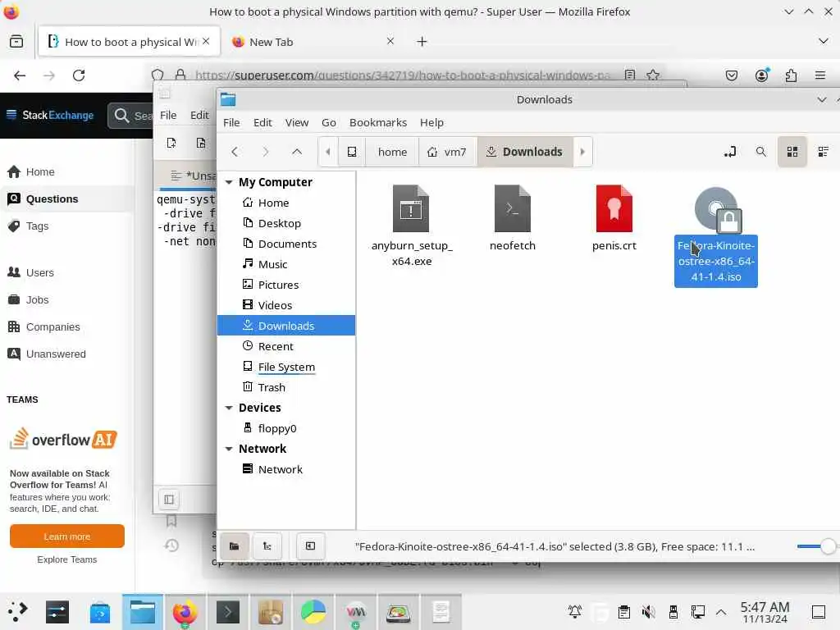840x630 pixels.
Task: Open KDE application launcher
Action: pos(17,612)
